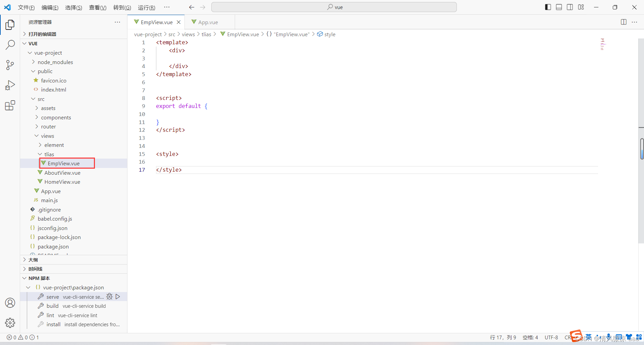644x345 pixels.
Task: Open the 选择(S) menu
Action: (73, 7)
